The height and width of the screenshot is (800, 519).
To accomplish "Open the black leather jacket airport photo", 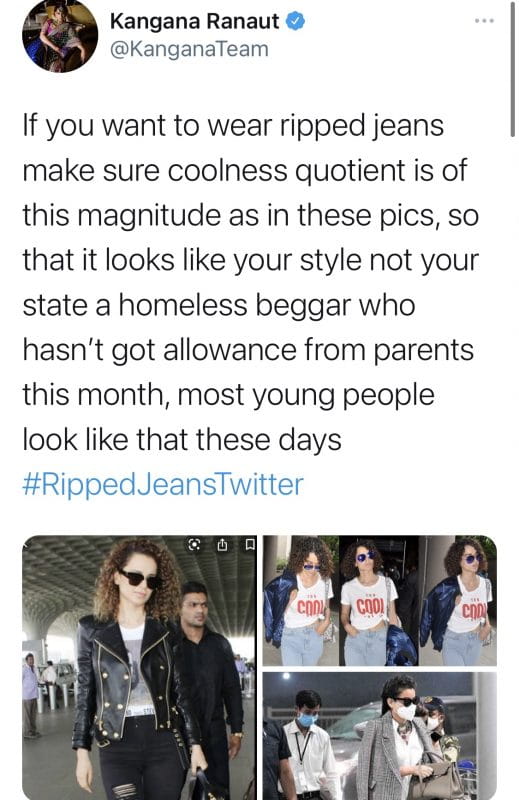I will click(x=140, y=667).
